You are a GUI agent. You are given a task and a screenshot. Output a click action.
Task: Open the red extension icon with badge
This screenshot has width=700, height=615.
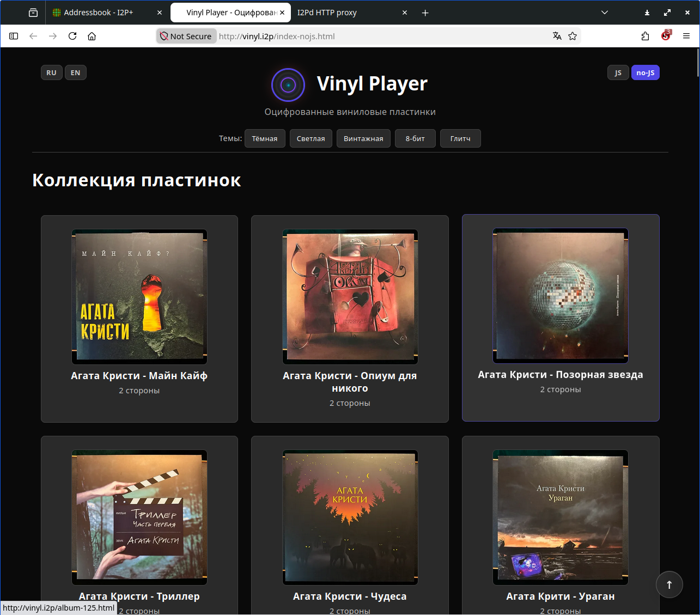(x=666, y=35)
